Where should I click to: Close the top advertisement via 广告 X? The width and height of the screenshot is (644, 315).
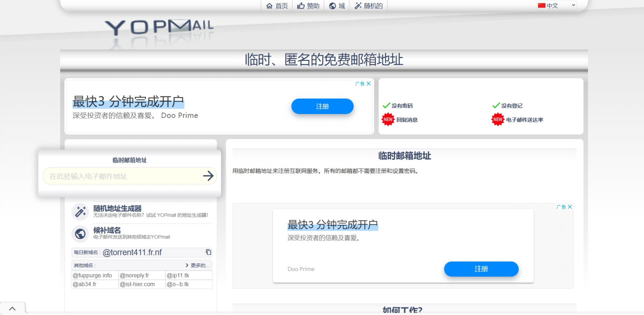(368, 83)
